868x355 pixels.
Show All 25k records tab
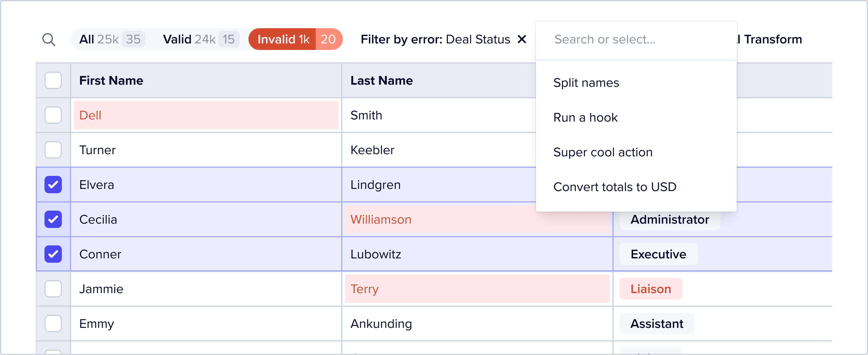(112, 39)
